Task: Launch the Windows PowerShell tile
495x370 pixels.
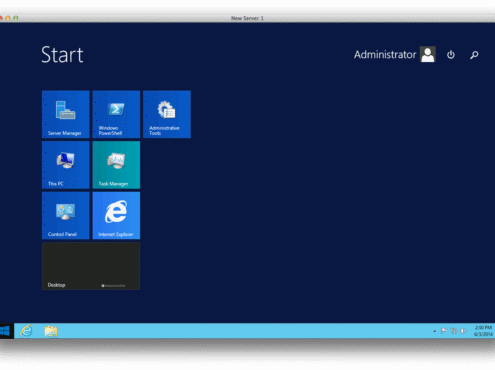Action: coord(116,114)
